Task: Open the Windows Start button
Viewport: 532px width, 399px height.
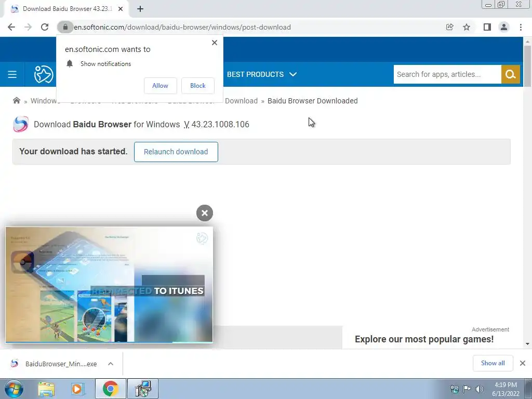Action: (14, 389)
